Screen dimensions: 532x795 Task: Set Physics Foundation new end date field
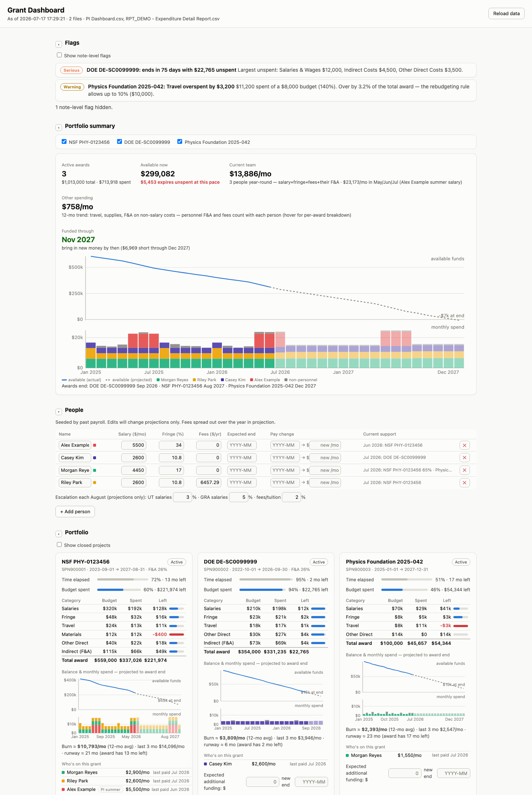point(454,773)
